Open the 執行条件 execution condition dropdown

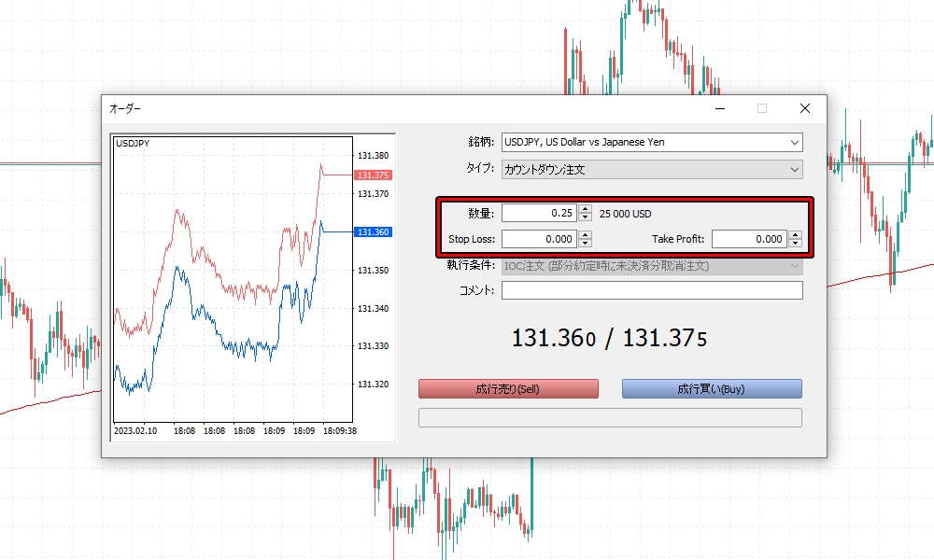(x=651, y=266)
